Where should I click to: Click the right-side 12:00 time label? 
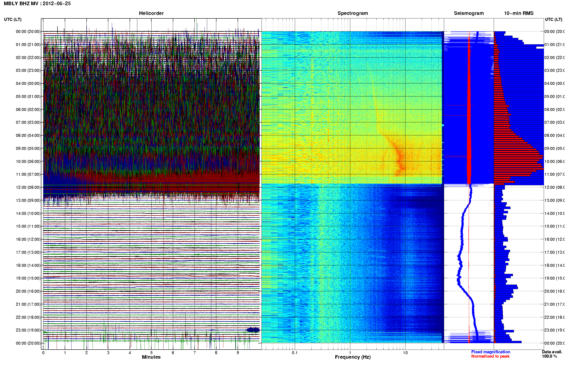[x=555, y=187]
